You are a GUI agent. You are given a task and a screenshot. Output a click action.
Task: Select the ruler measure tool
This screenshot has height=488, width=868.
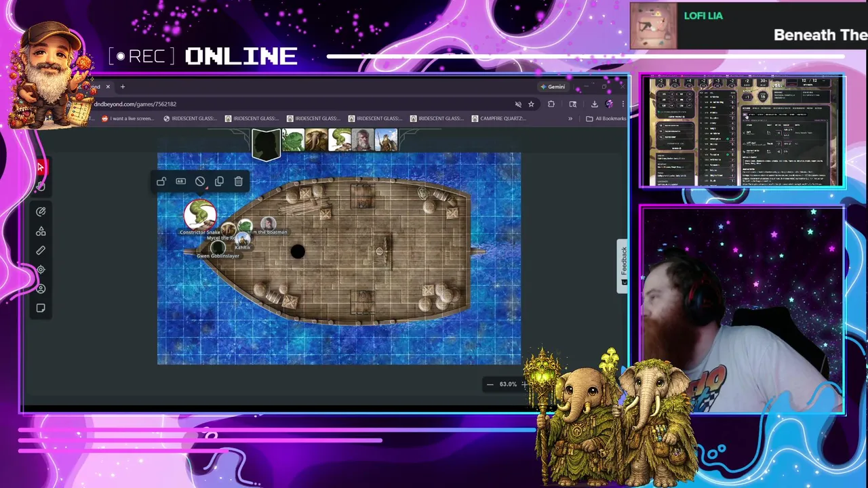[x=41, y=250]
